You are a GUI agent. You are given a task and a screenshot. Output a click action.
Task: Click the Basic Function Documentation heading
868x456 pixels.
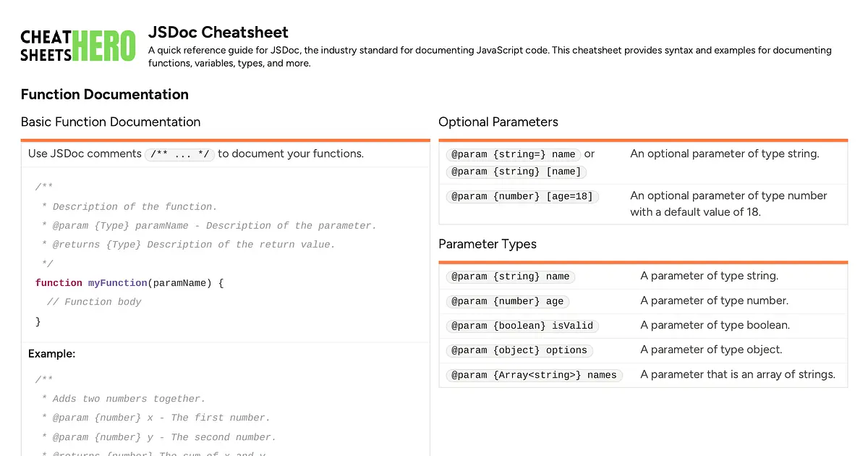(110, 122)
